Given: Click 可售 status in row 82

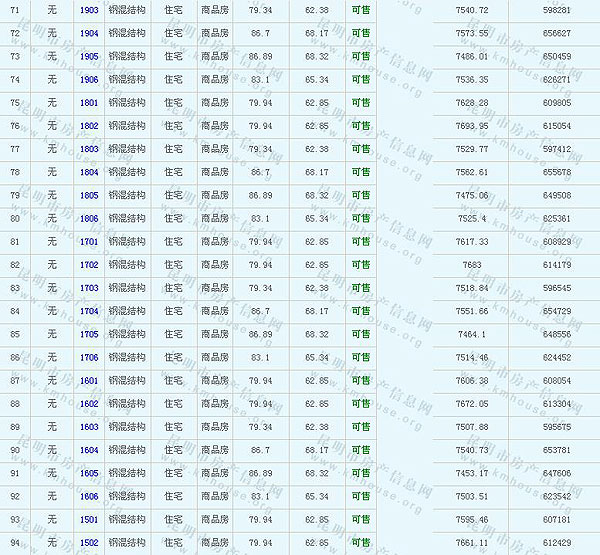Looking at the screenshot, I should 360,265.
